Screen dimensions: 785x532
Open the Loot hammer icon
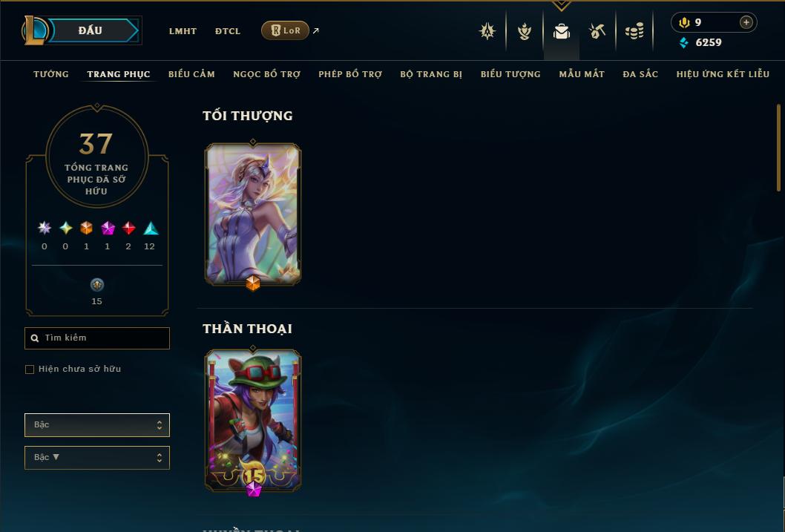(597, 31)
